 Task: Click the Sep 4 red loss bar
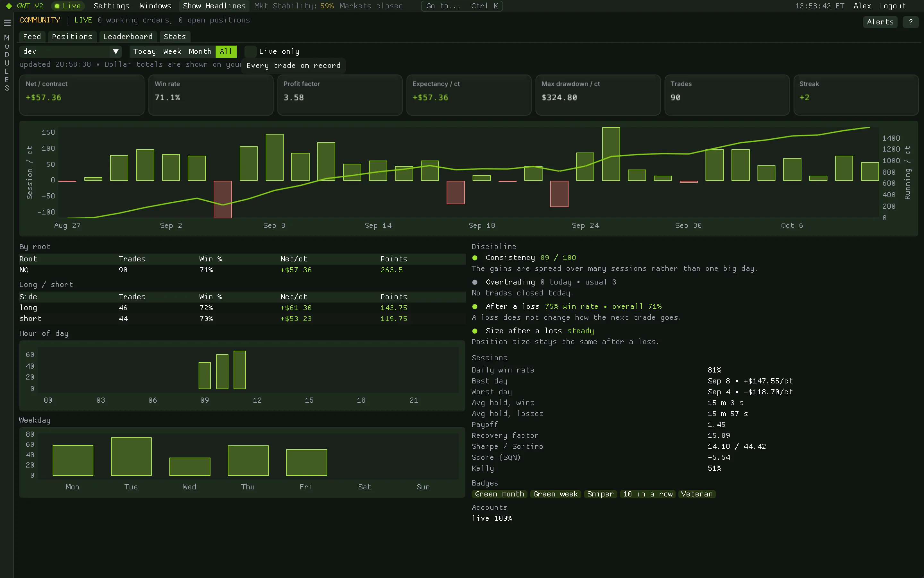pyautogui.click(x=223, y=199)
